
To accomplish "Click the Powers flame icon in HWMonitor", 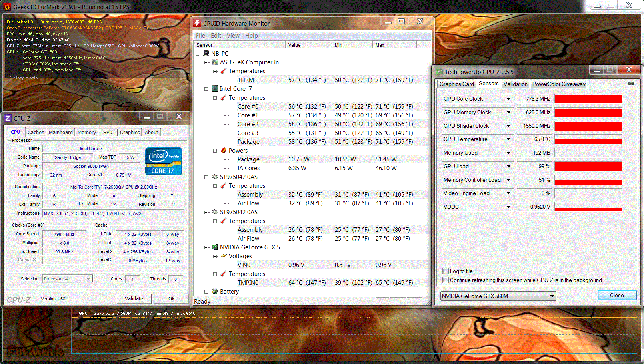I will pyautogui.click(x=224, y=151).
